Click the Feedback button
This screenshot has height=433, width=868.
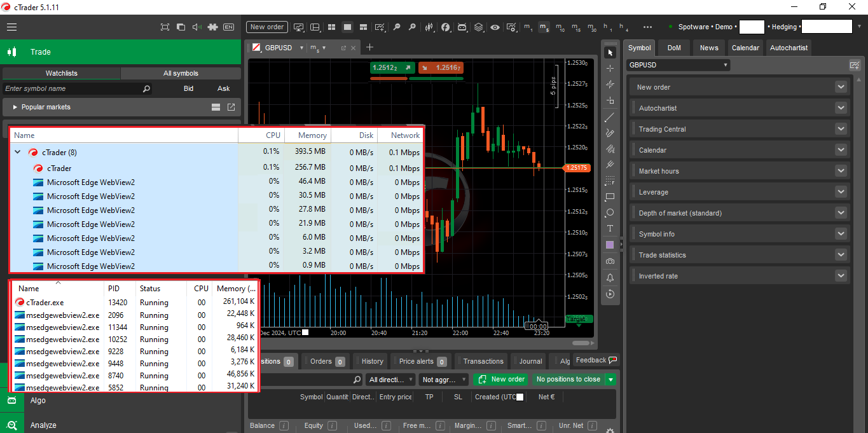pos(596,360)
